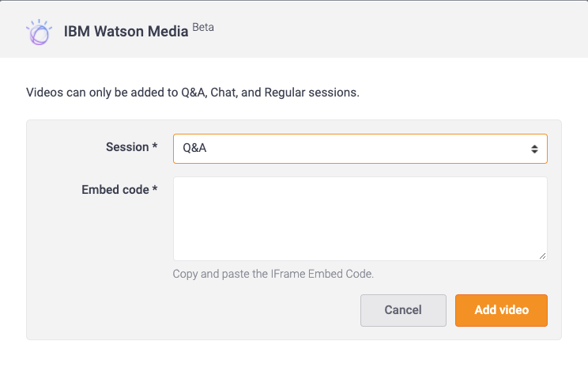Click the asterisk next to Embed code label
The width and height of the screenshot is (588, 375).
point(154,187)
